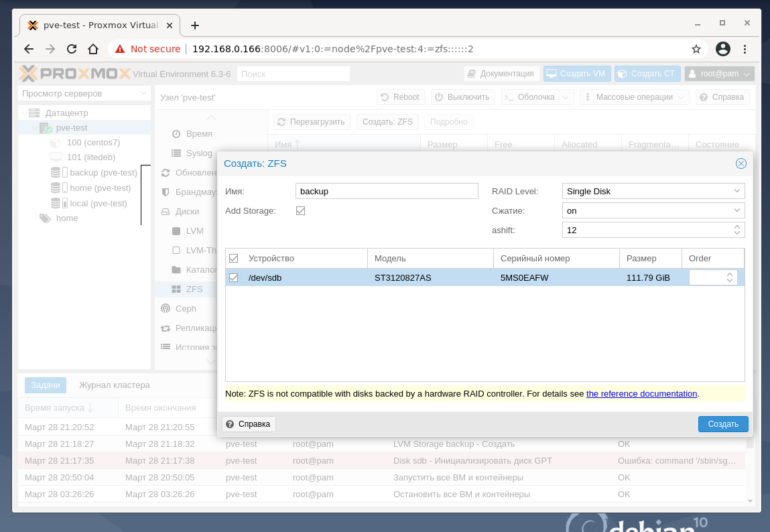Select the backup (pve-test) storage item
This screenshot has width=770, height=532.
click(x=103, y=172)
